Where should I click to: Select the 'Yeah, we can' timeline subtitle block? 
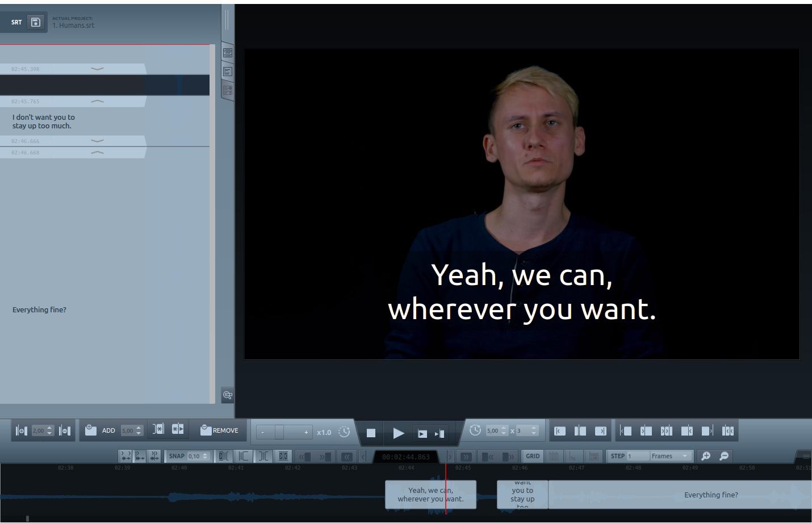(430, 495)
